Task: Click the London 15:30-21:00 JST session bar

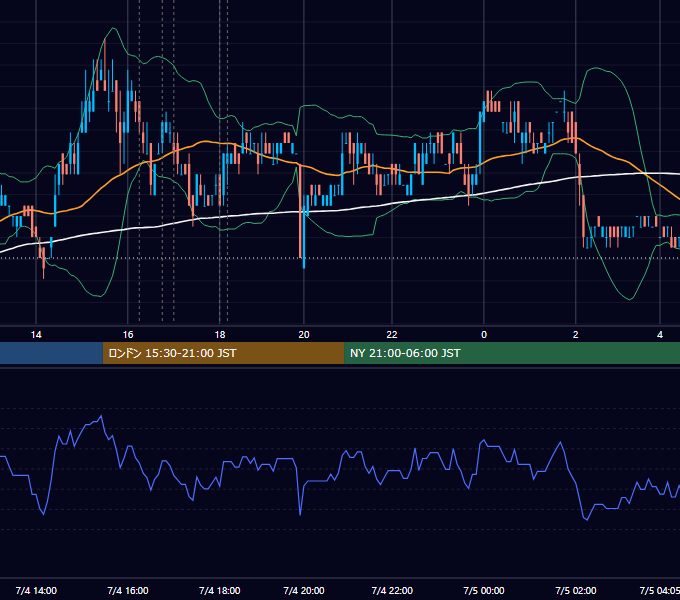Action: [x=223, y=353]
